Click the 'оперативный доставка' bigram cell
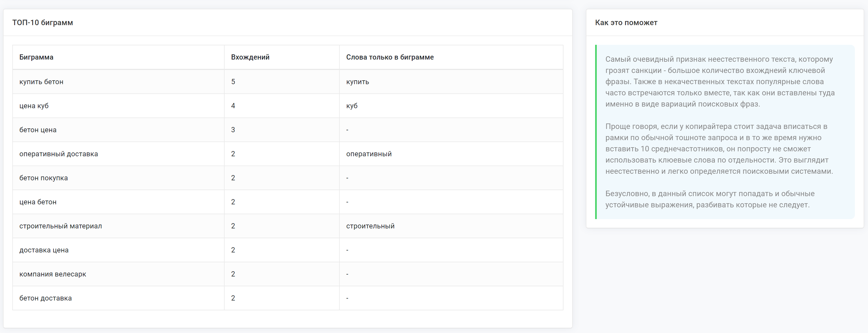The width and height of the screenshot is (868, 333). pyautogui.click(x=59, y=154)
